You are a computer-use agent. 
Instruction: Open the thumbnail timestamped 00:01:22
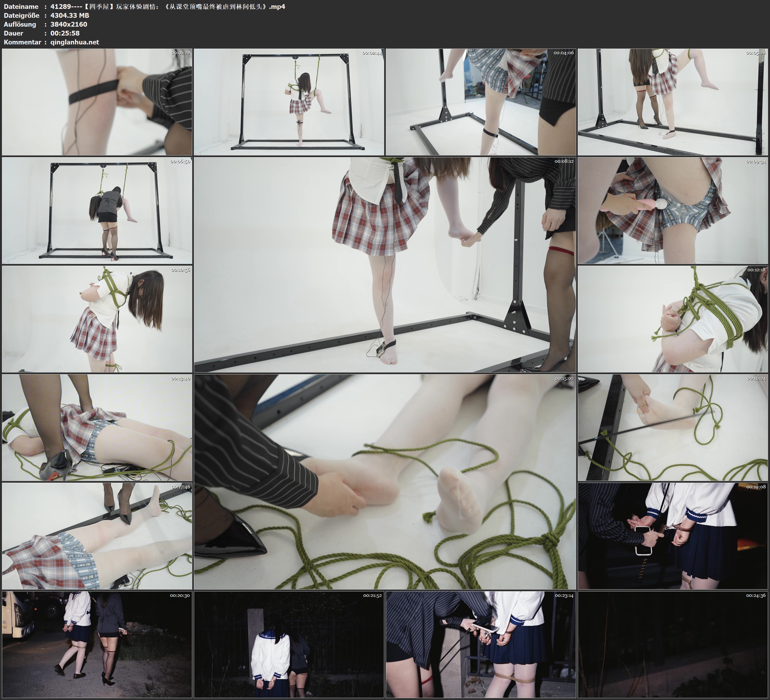pos(97,102)
